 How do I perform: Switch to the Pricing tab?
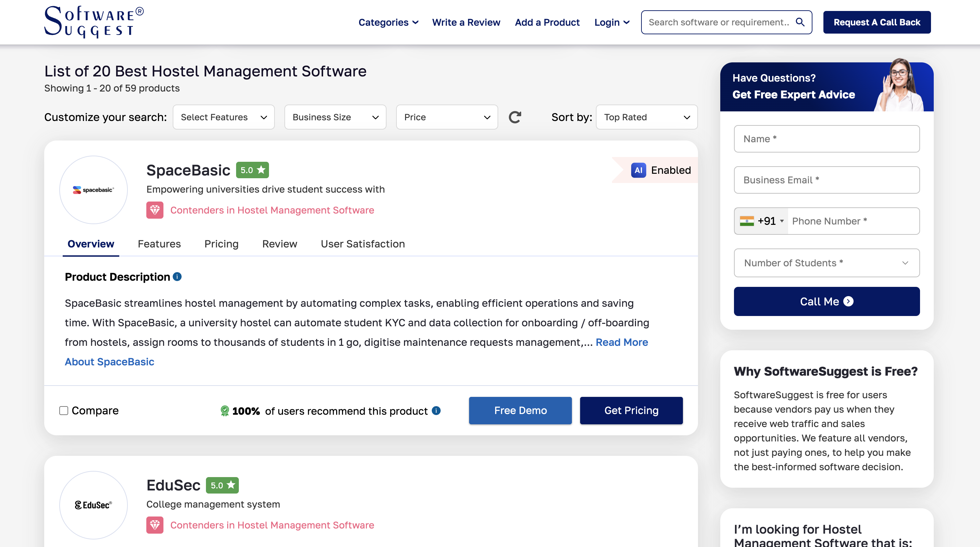[x=221, y=244]
